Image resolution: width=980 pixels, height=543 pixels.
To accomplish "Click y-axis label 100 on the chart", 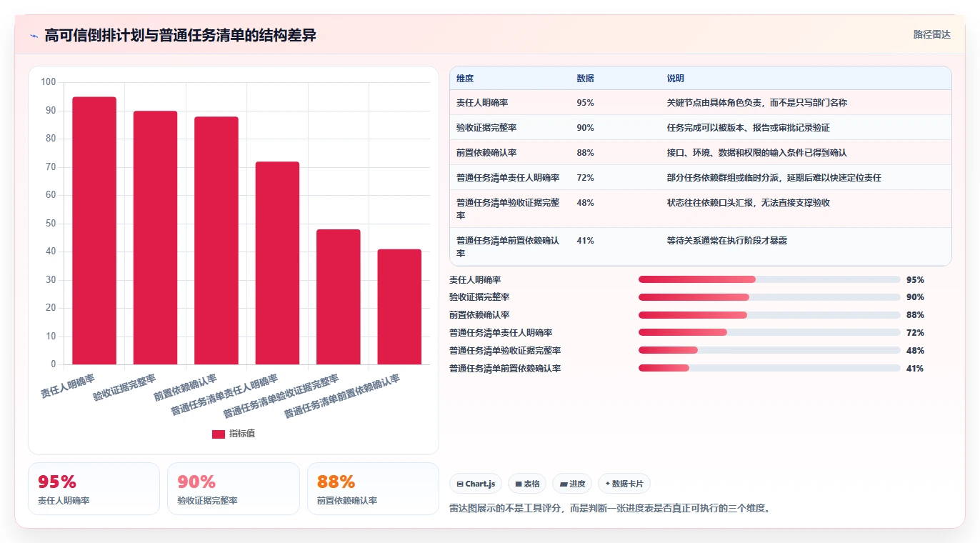I will click(48, 82).
